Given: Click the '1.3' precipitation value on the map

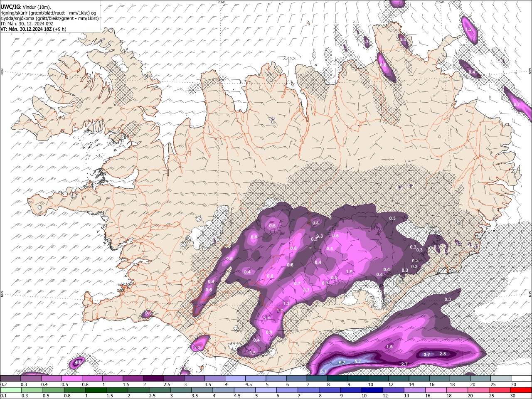Looking at the screenshot, I should point(198,347).
